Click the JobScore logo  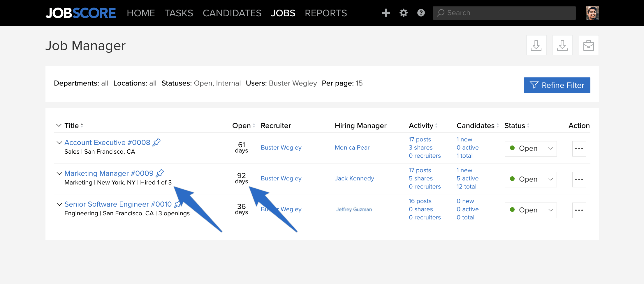pos(81,13)
